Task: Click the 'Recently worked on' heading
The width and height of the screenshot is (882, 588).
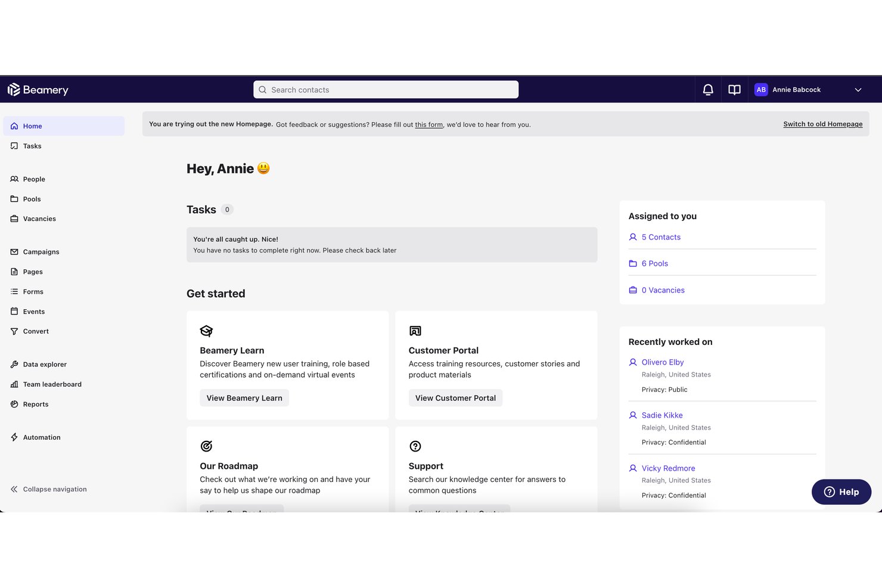Action: coord(670,342)
